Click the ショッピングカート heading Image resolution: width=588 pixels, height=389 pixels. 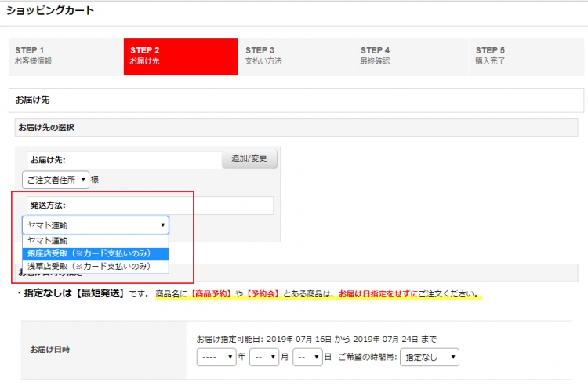click(50, 10)
